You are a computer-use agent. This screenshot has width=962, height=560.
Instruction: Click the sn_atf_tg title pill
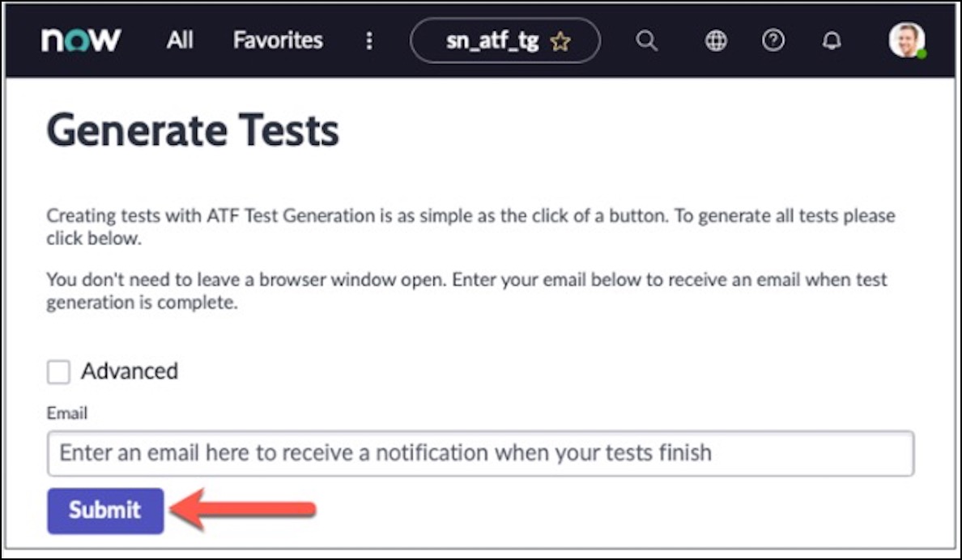point(493,41)
